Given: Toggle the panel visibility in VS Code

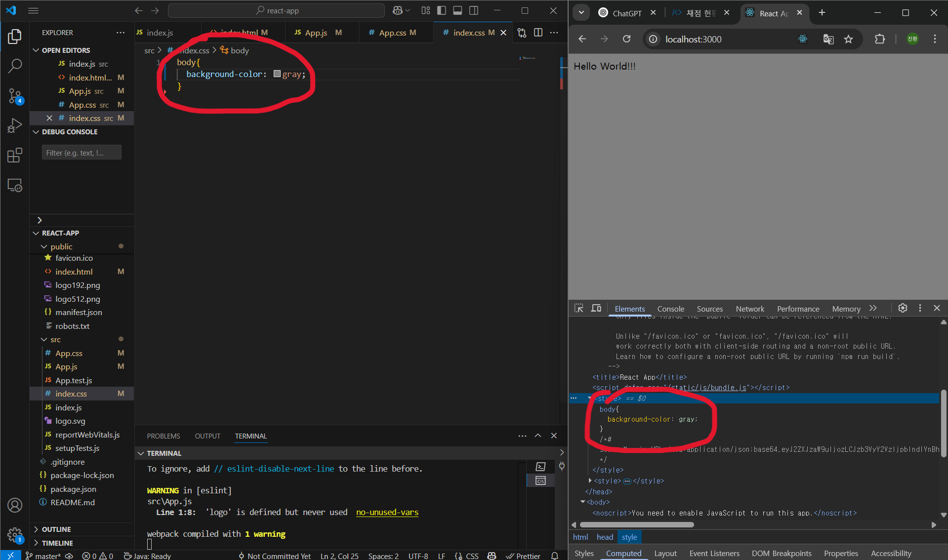Looking at the screenshot, I should pos(457,10).
